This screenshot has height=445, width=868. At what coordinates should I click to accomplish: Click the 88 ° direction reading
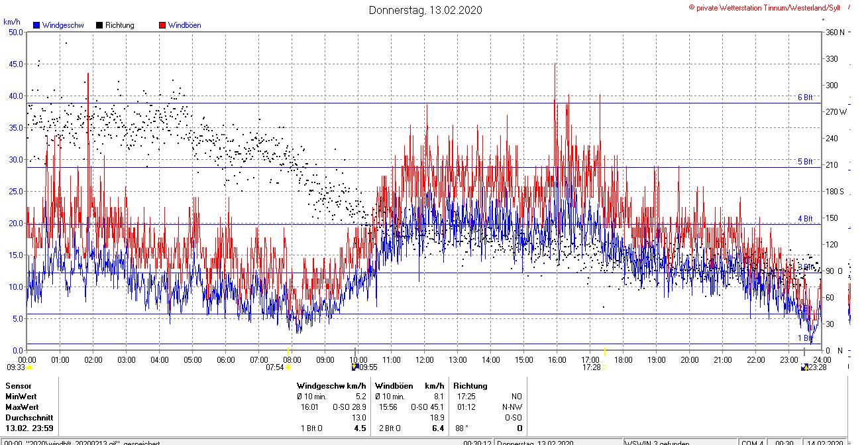(461, 428)
